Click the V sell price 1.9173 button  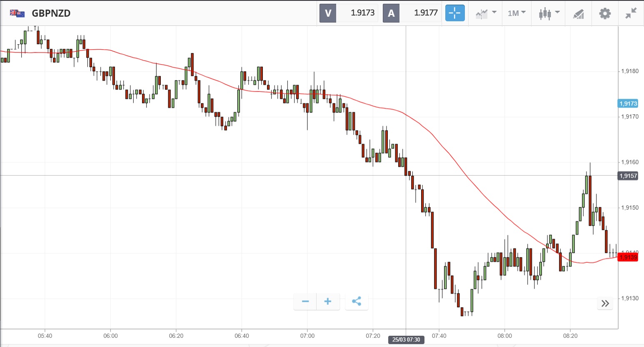tap(348, 13)
